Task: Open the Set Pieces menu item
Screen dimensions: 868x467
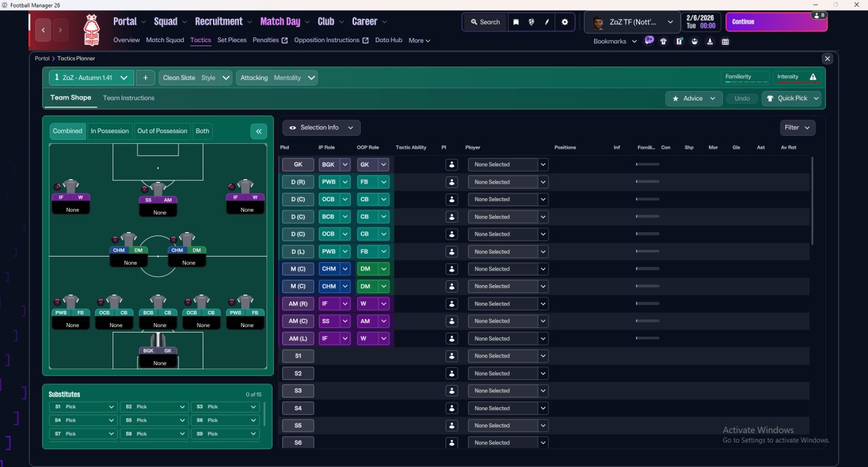Action: point(232,40)
